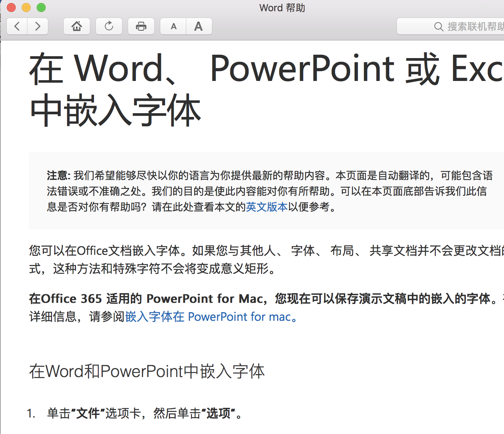Decrease the article text size
The width and height of the screenshot is (504, 434).
(x=173, y=26)
